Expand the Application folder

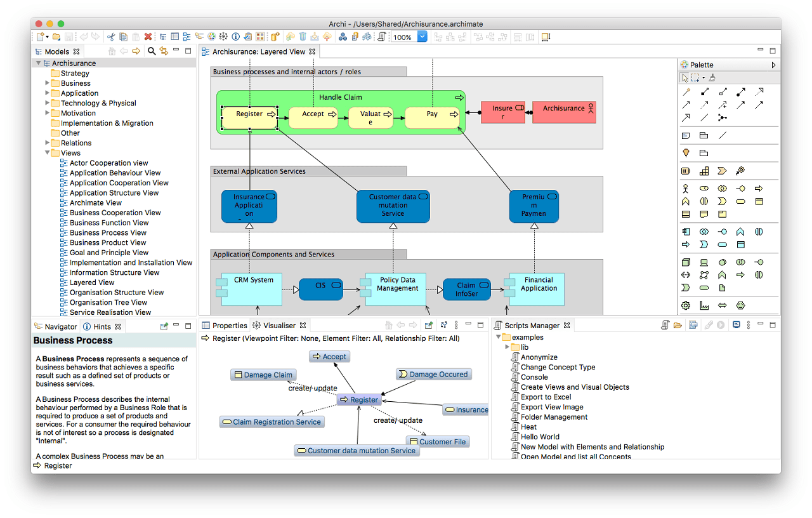click(x=47, y=93)
